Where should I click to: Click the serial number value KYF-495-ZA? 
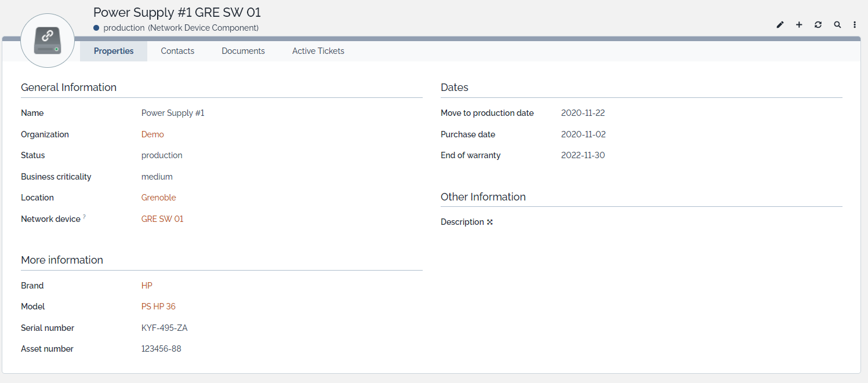(x=164, y=328)
